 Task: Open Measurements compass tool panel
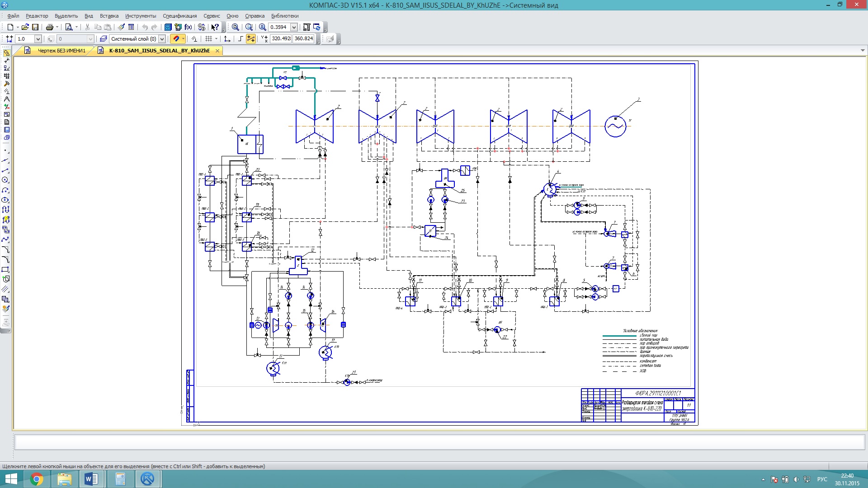click(x=6, y=99)
